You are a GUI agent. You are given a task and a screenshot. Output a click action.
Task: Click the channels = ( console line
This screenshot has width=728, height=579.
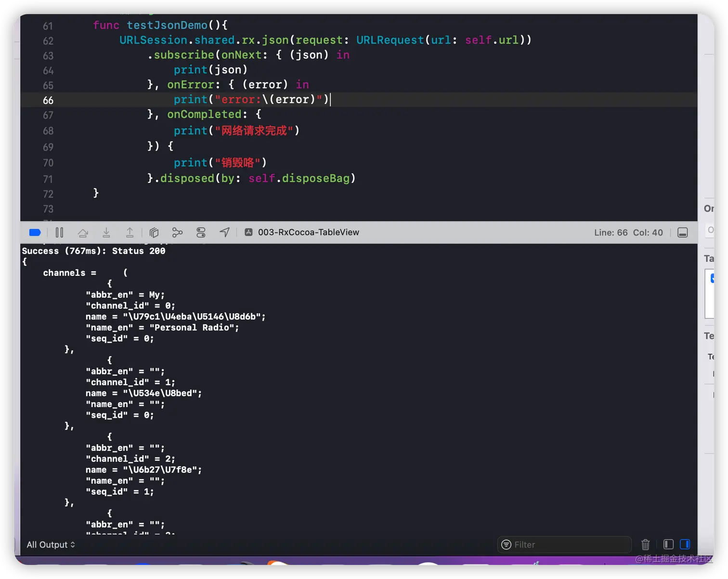coord(85,273)
